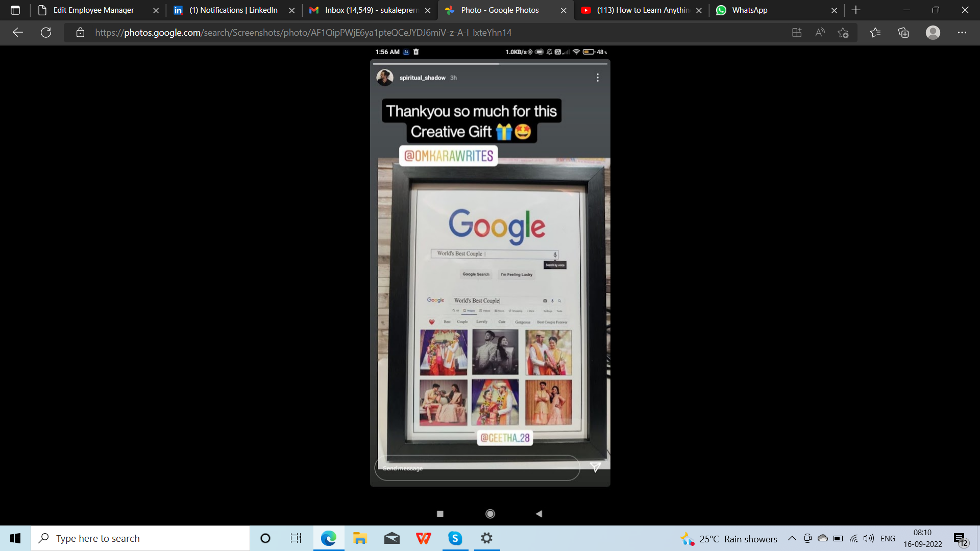
Task: Open WPS Office from taskbar
Action: (x=423, y=538)
